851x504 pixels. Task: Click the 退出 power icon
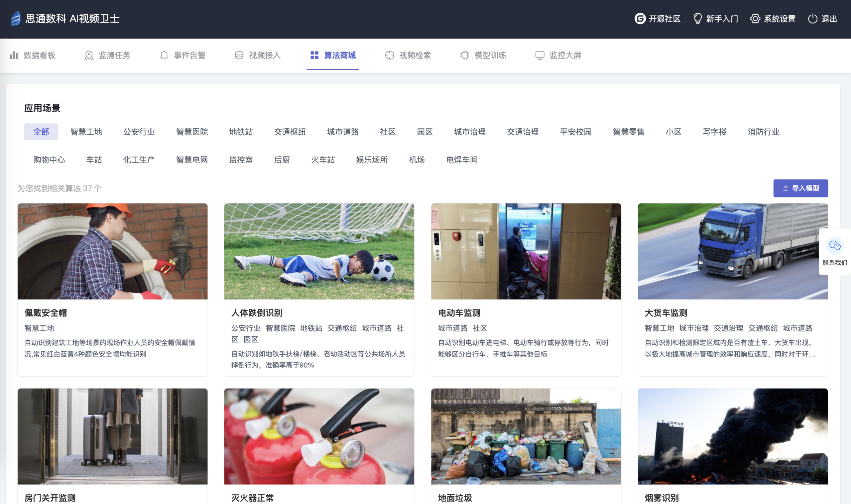[812, 18]
